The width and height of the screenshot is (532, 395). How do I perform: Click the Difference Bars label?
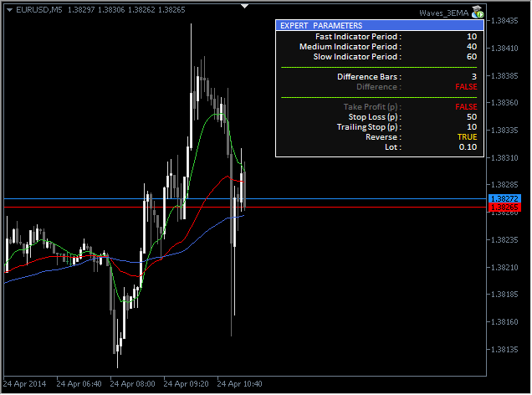click(x=369, y=77)
